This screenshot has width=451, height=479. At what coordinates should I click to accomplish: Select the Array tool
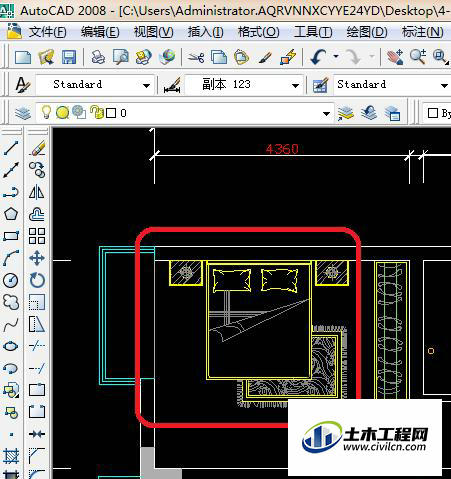[x=37, y=236]
